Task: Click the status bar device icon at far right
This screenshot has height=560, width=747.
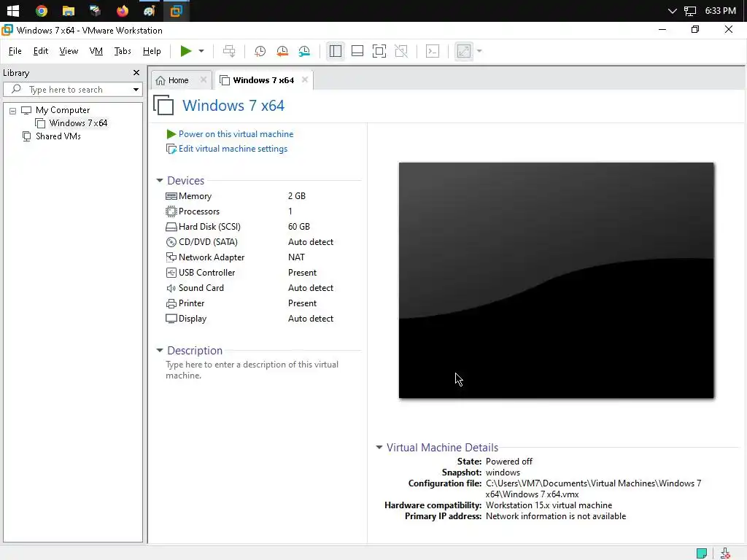Action: [725, 553]
